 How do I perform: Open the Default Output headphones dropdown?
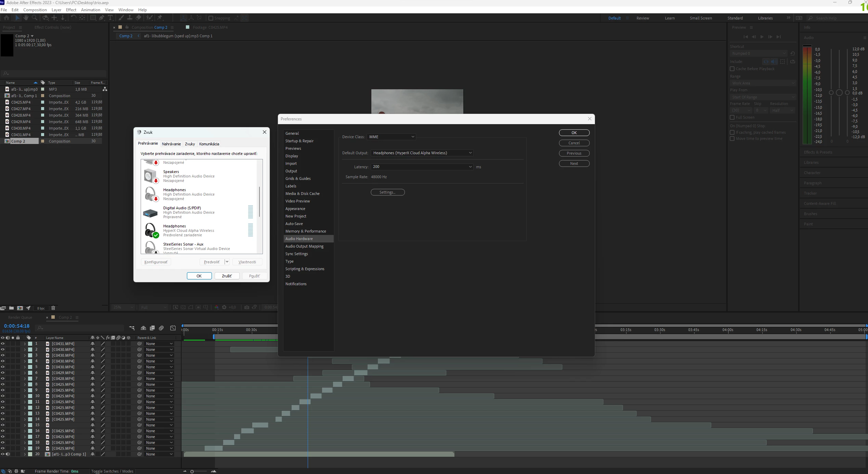(422, 153)
